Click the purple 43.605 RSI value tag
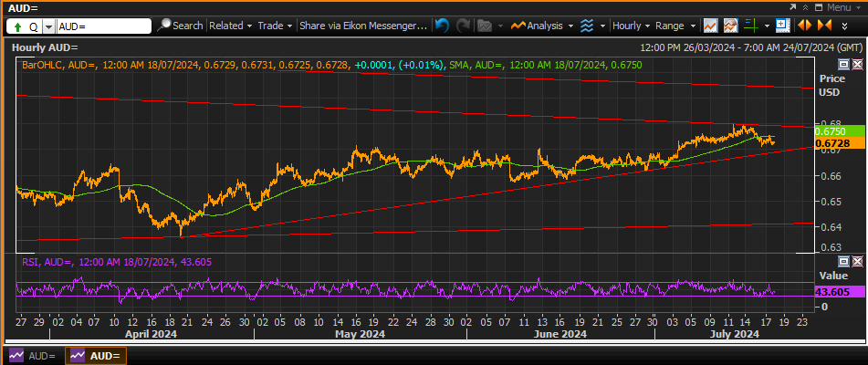The image size is (868, 365). point(841,292)
